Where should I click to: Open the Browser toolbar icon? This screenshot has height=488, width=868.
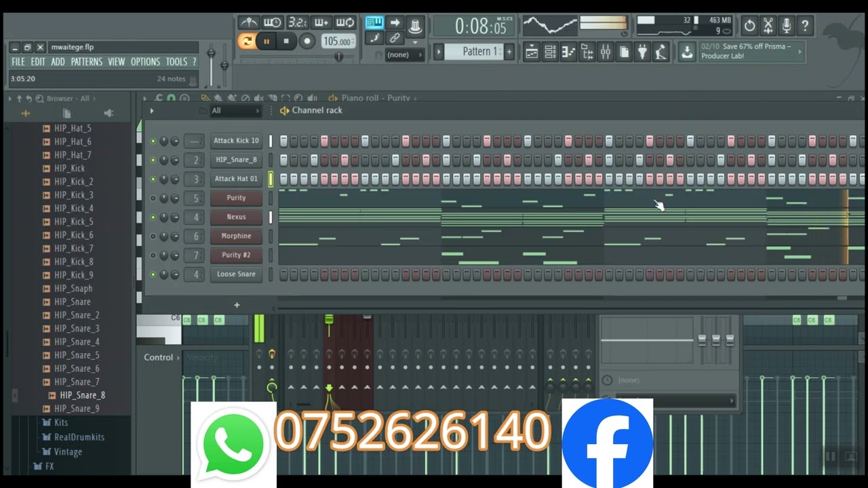tap(587, 52)
